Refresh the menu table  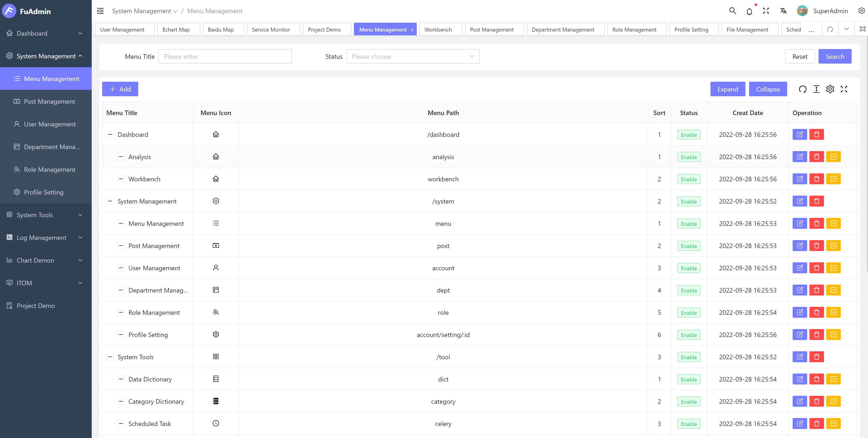[803, 89]
